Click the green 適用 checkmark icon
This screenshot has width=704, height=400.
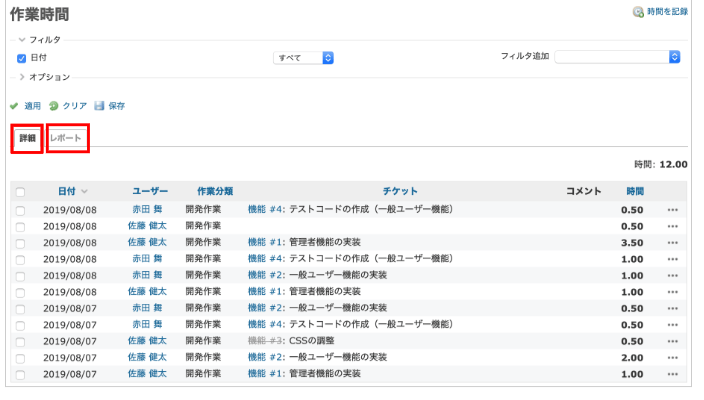click(x=14, y=105)
